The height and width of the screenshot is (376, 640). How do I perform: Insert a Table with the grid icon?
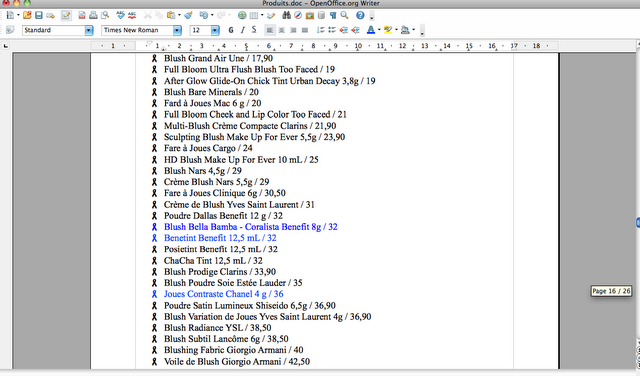(x=254, y=16)
